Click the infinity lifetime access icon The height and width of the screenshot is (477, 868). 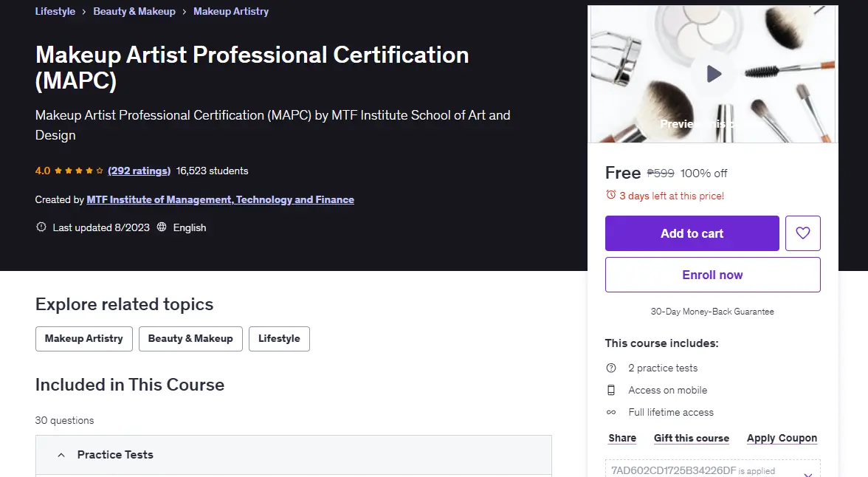click(611, 412)
